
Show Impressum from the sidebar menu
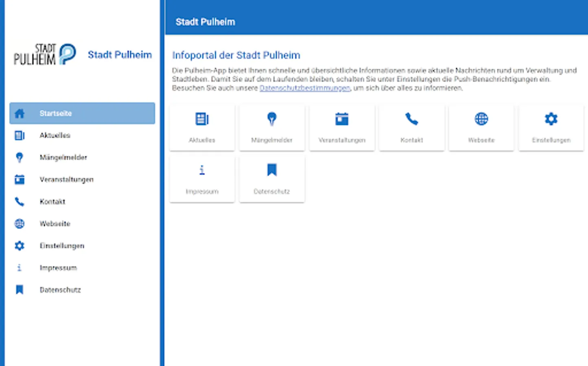(82, 268)
